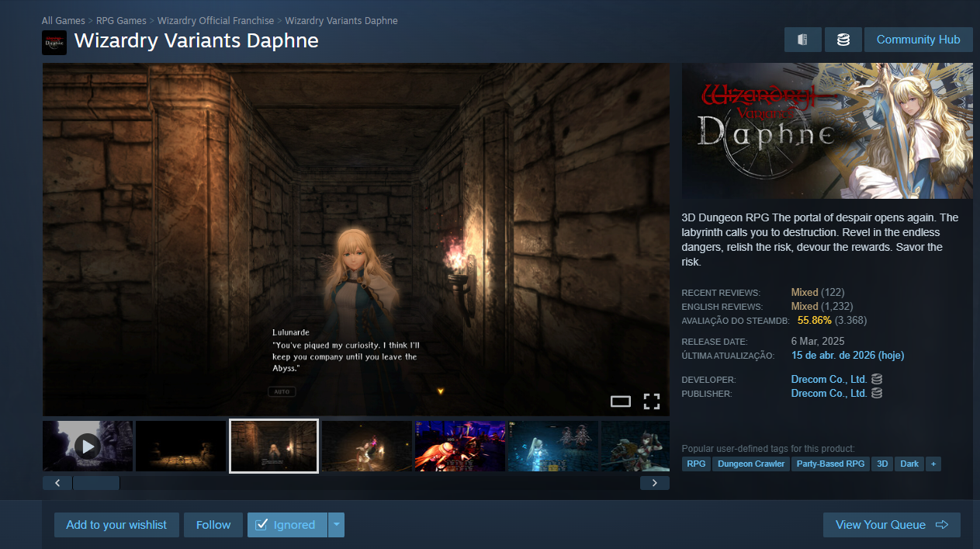The height and width of the screenshot is (549, 980).
Task: Add game to your wishlist
Action: coord(116,525)
